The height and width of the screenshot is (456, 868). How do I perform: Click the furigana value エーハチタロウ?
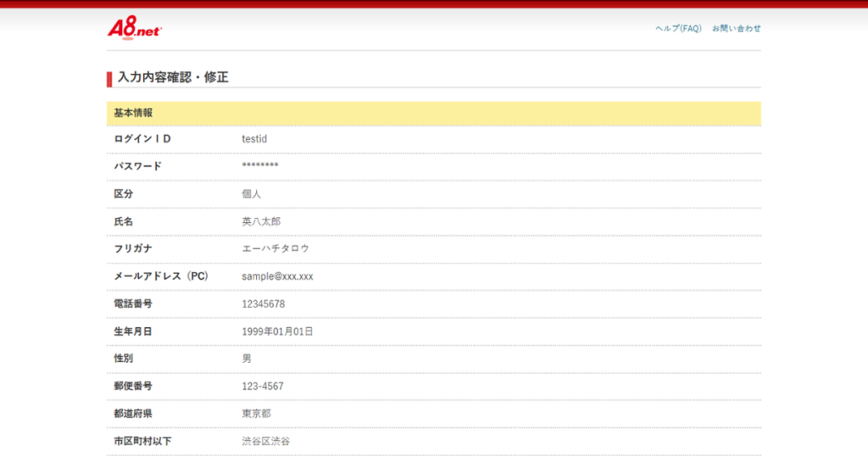(275, 248)
